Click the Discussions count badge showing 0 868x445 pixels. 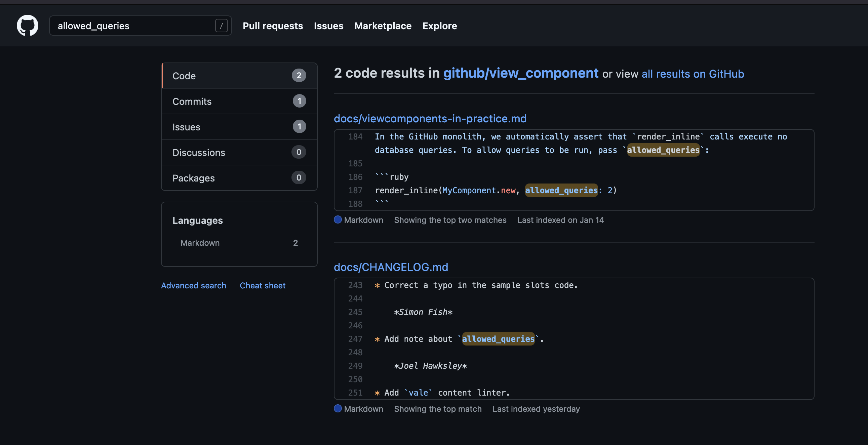299,152
